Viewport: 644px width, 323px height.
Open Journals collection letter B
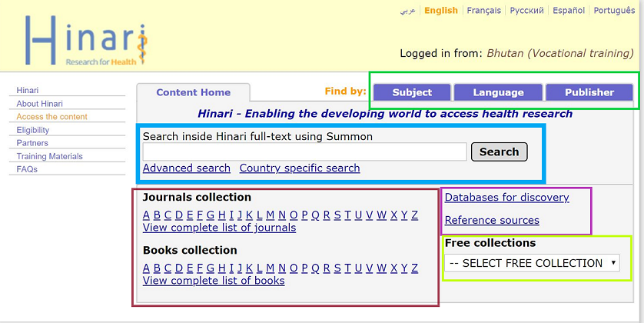click(x=157, y=215)
